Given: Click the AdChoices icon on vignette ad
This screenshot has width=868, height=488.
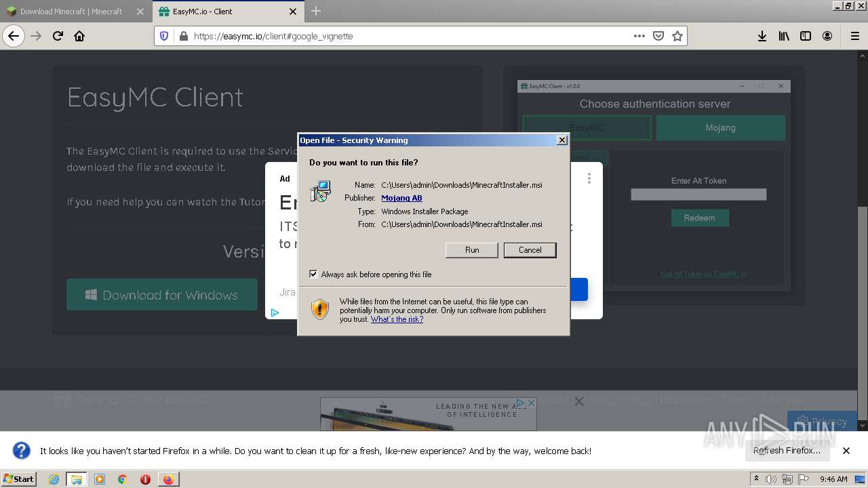Looking at the screenshot, I should tap(274, 312).
